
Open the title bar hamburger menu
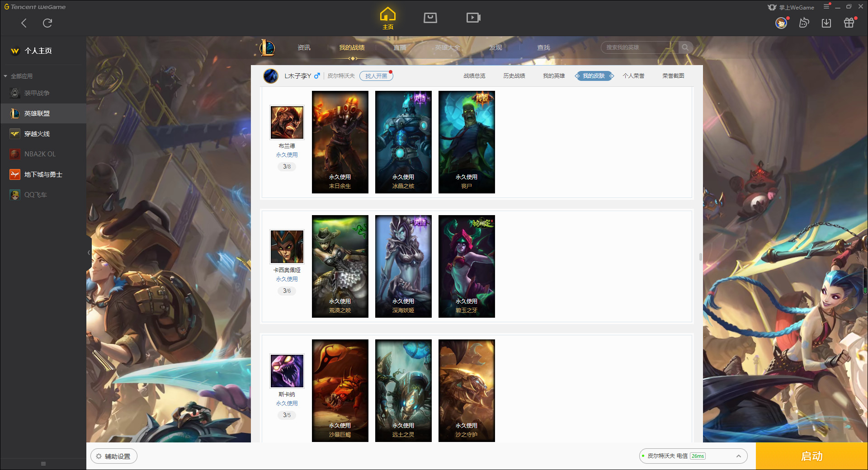point(826,6)
